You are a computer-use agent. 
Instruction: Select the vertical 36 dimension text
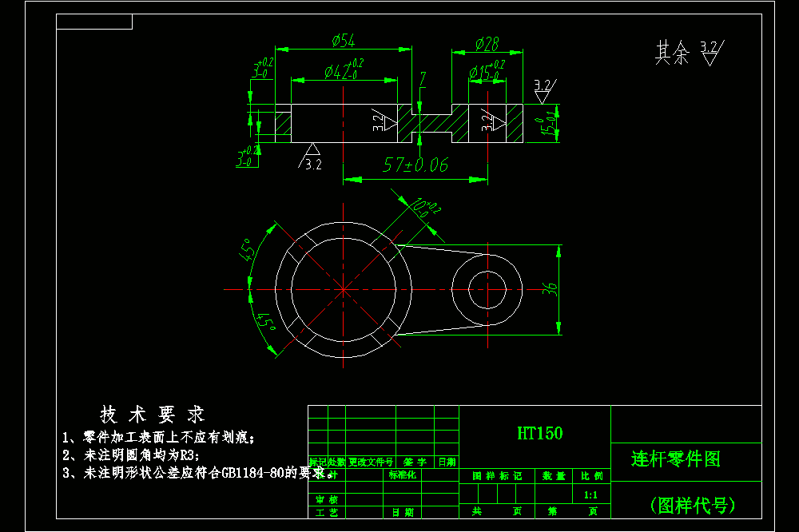[550, 289]
